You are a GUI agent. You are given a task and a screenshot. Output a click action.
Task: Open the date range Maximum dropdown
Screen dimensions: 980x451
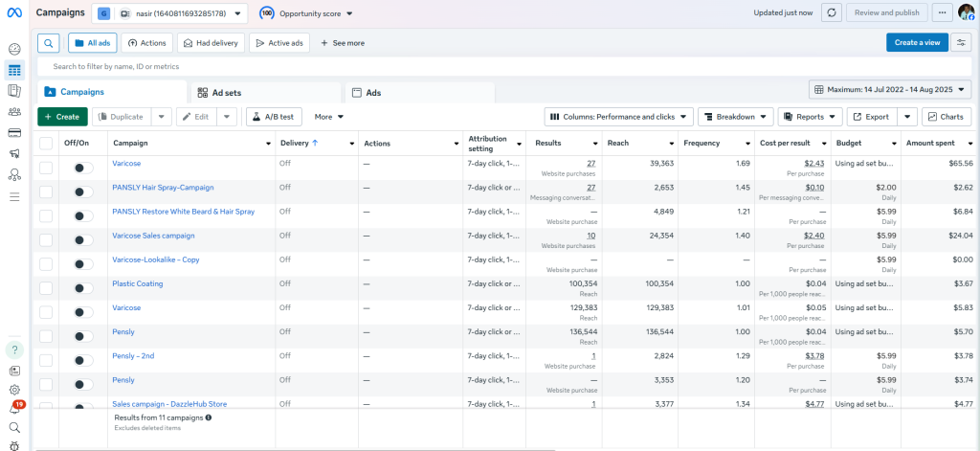pos(891,89)
